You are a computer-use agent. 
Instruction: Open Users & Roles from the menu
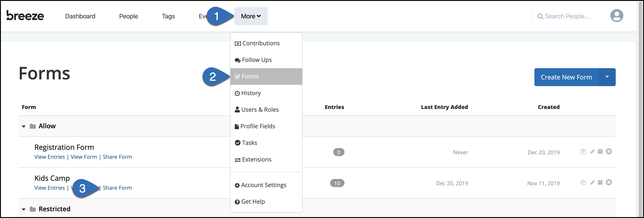[x=260, y=110]
